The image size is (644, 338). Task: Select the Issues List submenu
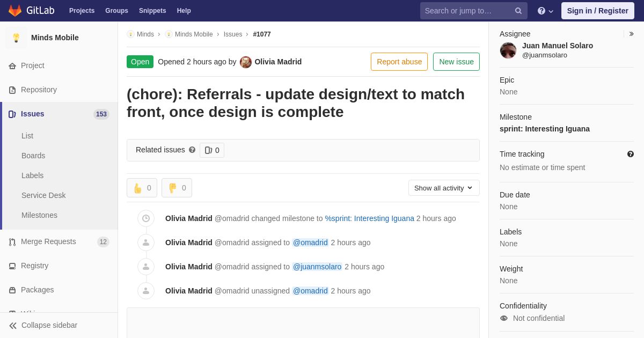(x=27, y=136)
